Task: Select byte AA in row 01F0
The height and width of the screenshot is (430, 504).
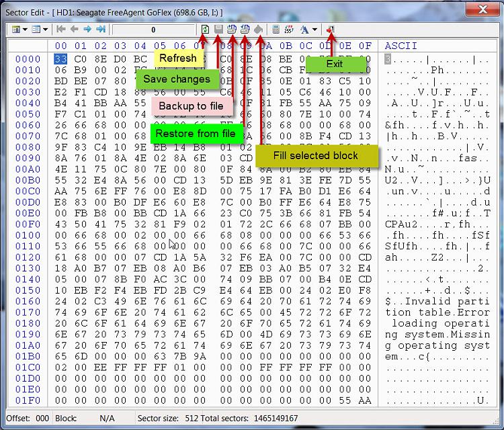Action: coord(365,400)
